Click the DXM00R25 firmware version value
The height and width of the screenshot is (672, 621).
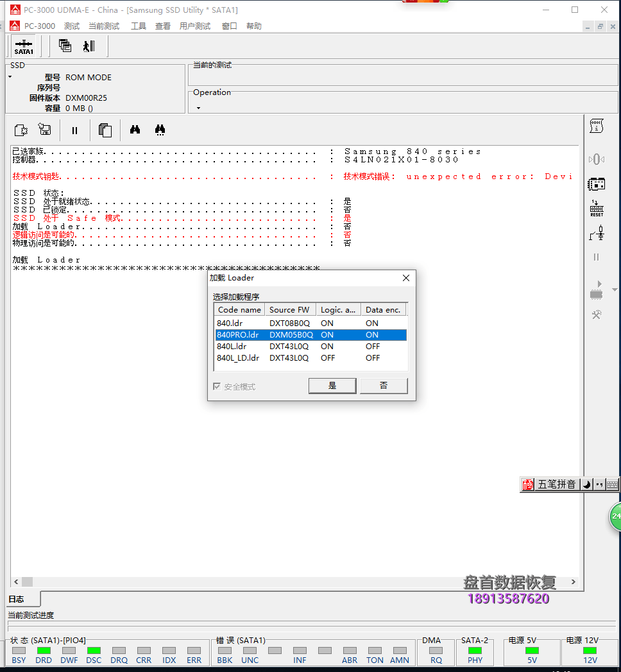click(x=86, y=98)
